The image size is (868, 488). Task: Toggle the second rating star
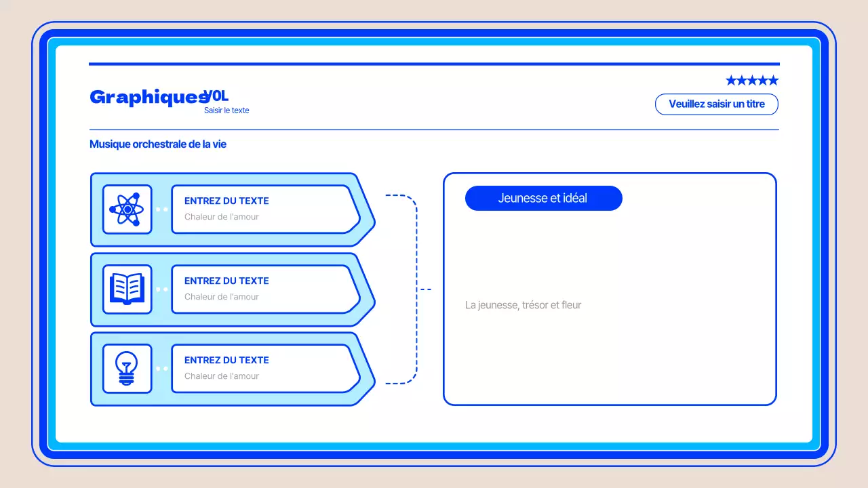pos(742,79)
